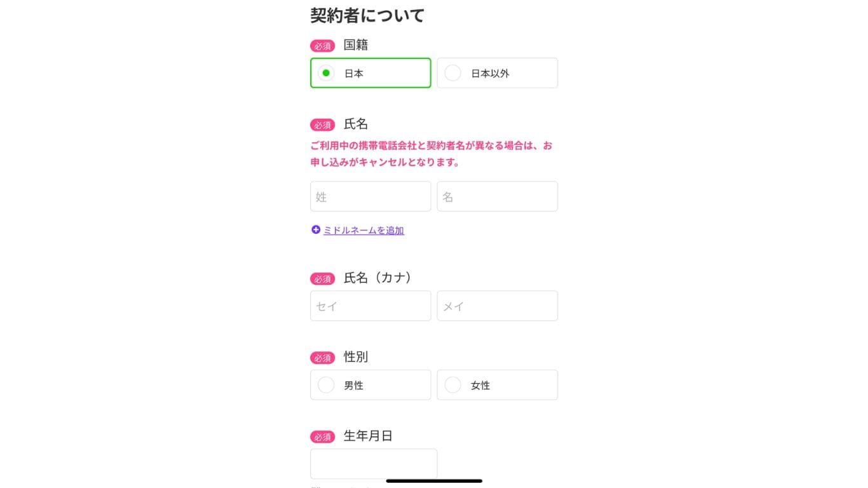Click the 必須 badge next to 性別
This screenshot has width=868, height=488.
tap(322, 357)
